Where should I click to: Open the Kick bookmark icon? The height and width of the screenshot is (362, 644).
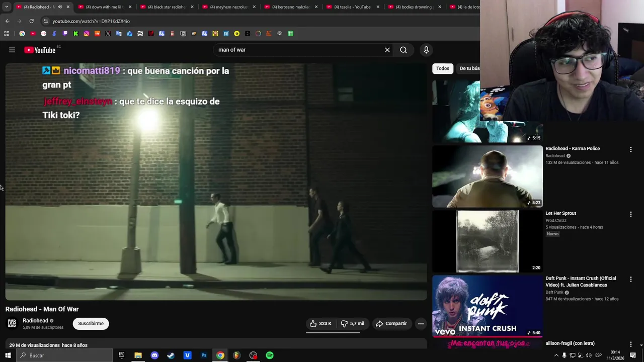point(75,34)
